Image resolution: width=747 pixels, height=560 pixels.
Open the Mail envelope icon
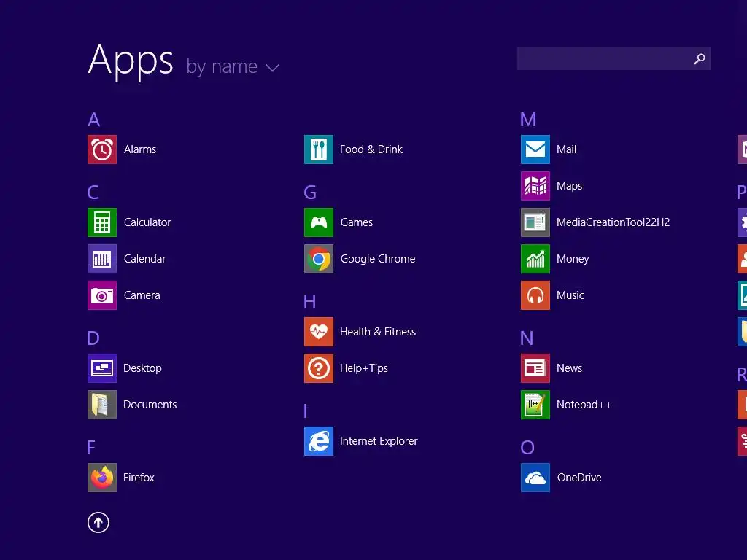(x=535, y=149)
